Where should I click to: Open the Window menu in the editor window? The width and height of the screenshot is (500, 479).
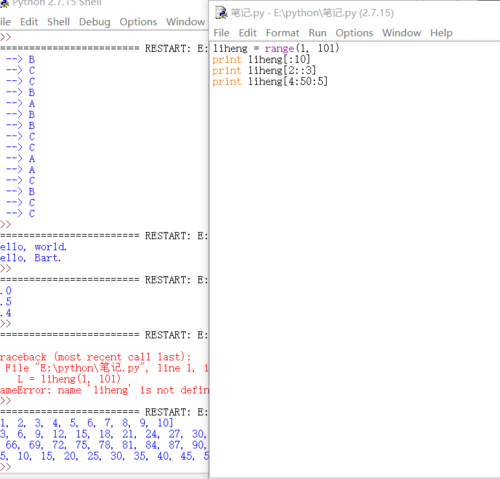pos(401,33)
